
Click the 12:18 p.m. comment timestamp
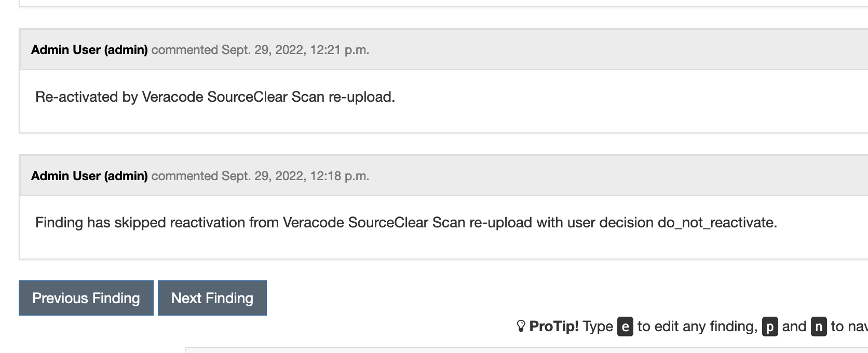click(295, 176)
